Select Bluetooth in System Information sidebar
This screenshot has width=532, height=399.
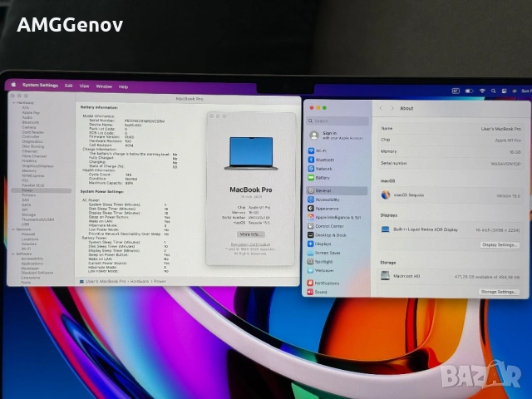[31, 122]
